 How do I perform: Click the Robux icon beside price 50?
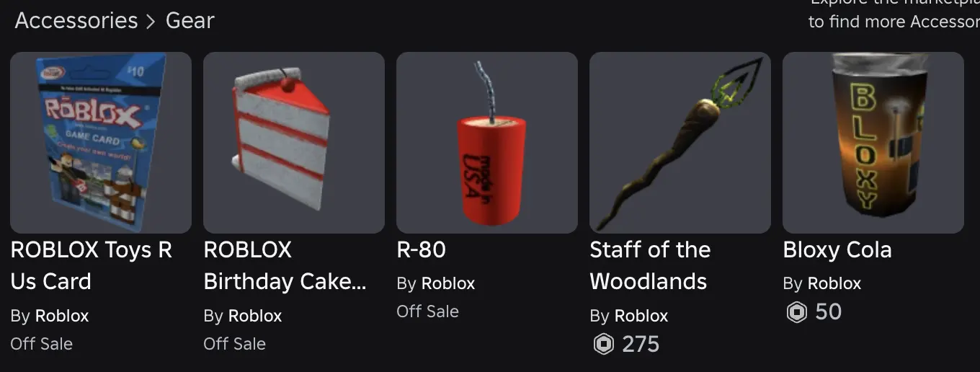[x=796, y=312]
